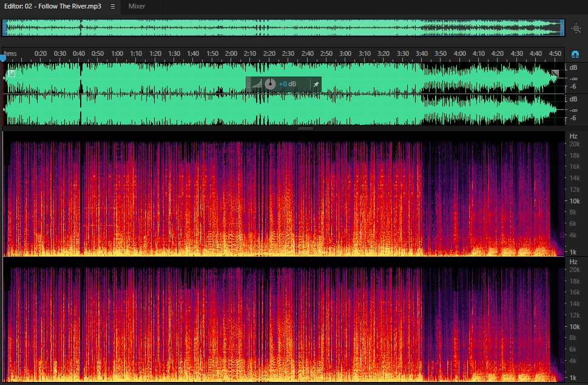Click the overview navigator right edge handle

[x=562, y=28]
